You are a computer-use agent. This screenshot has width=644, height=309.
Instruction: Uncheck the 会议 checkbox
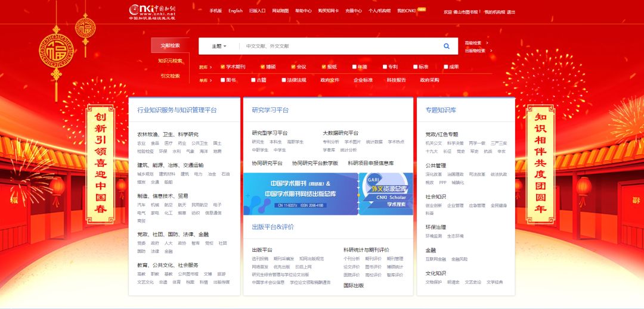coord(293,67)
